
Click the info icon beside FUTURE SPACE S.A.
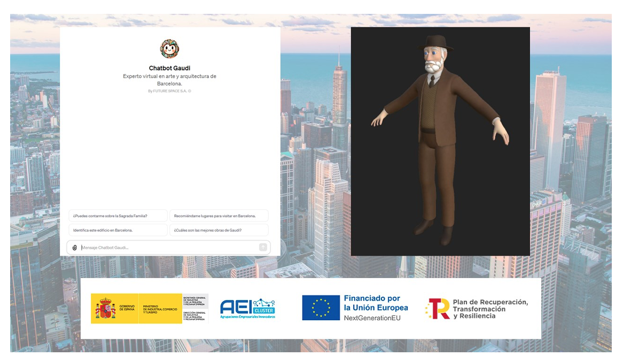pos(190,91)
